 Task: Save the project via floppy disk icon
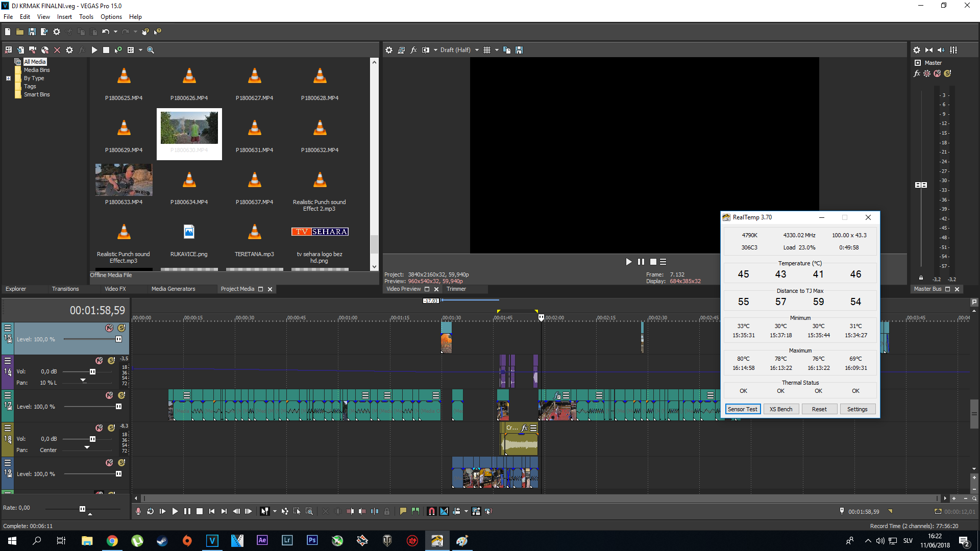32,32
